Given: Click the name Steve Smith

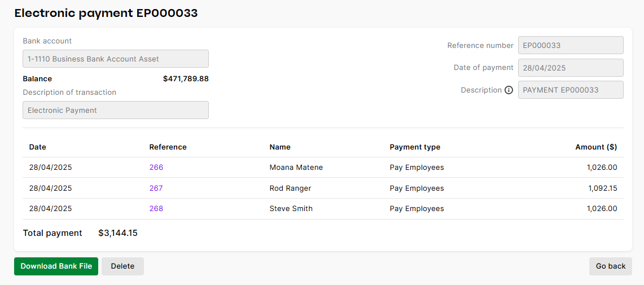Looking at the screenshot, I should click(x=291, y=209).
